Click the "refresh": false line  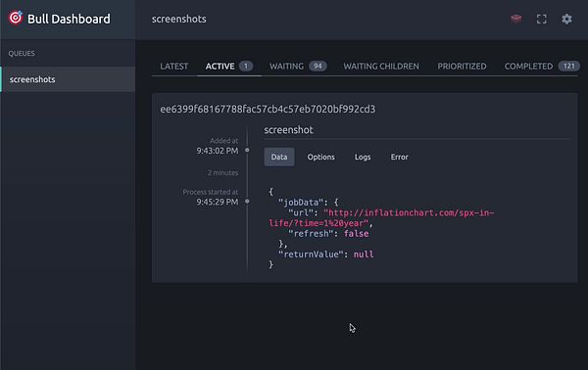[328, 234]
